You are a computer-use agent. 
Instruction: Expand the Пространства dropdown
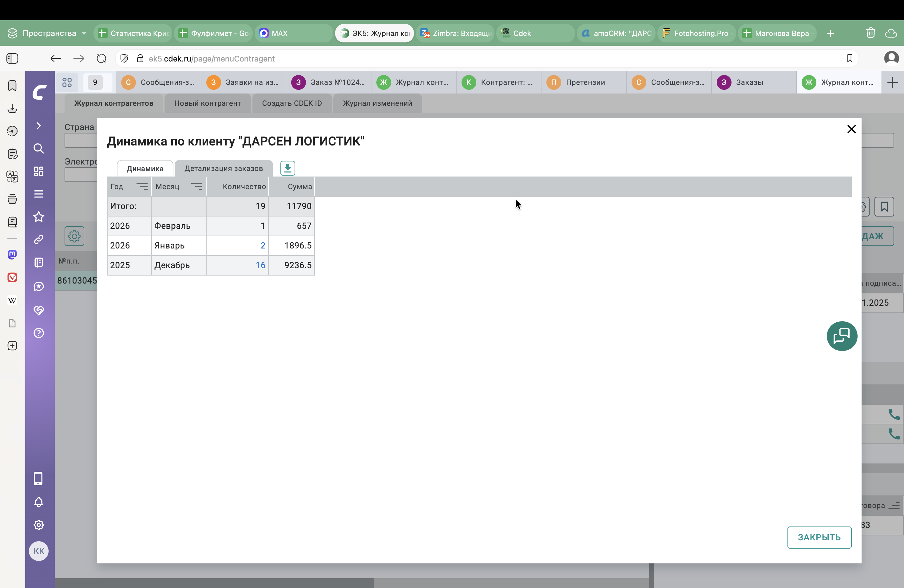[x=84, y=34]
